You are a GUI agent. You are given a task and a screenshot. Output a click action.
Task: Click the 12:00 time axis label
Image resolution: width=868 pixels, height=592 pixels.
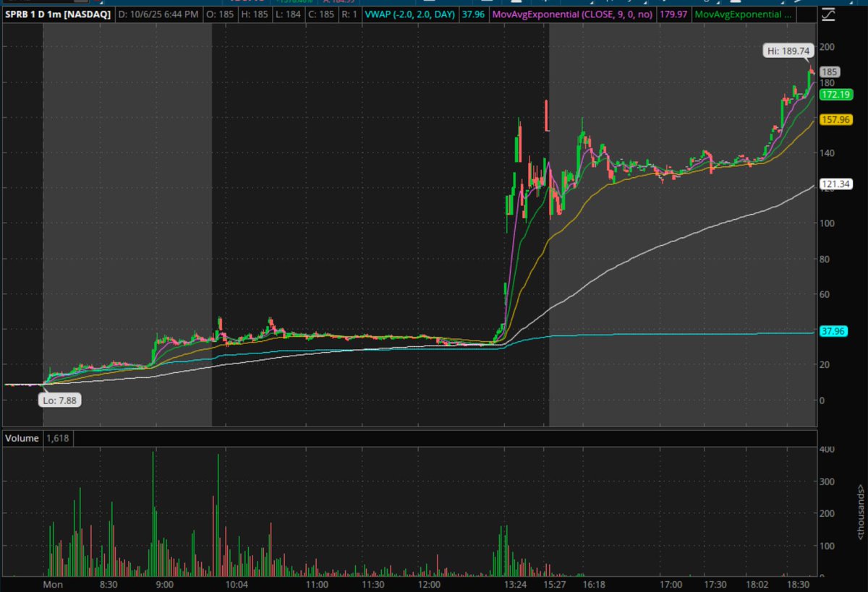[429, 583]
